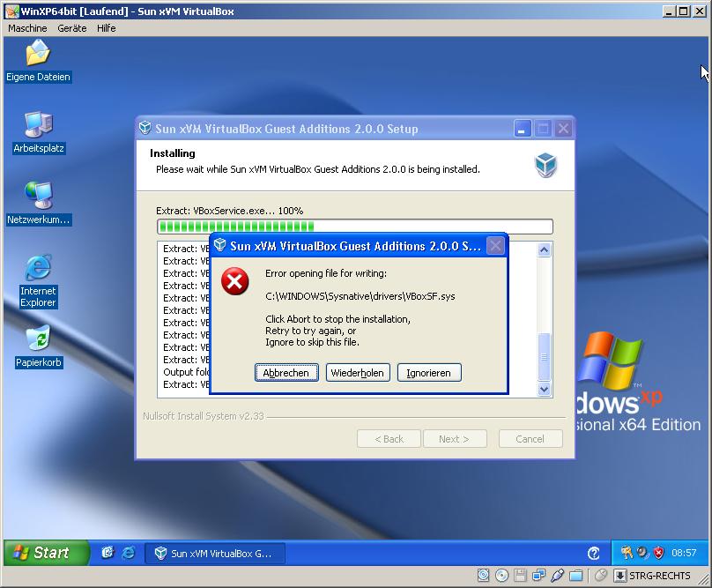
Task: Click the 'Extract: VBoxService.exe... 100%' status text
Action: pos(229,211)
